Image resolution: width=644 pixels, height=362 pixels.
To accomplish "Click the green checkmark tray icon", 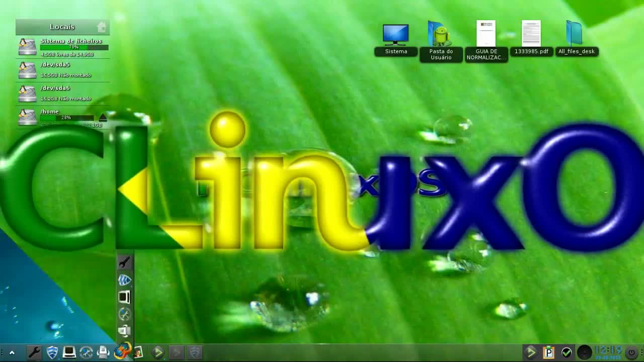I will point(567,352).
